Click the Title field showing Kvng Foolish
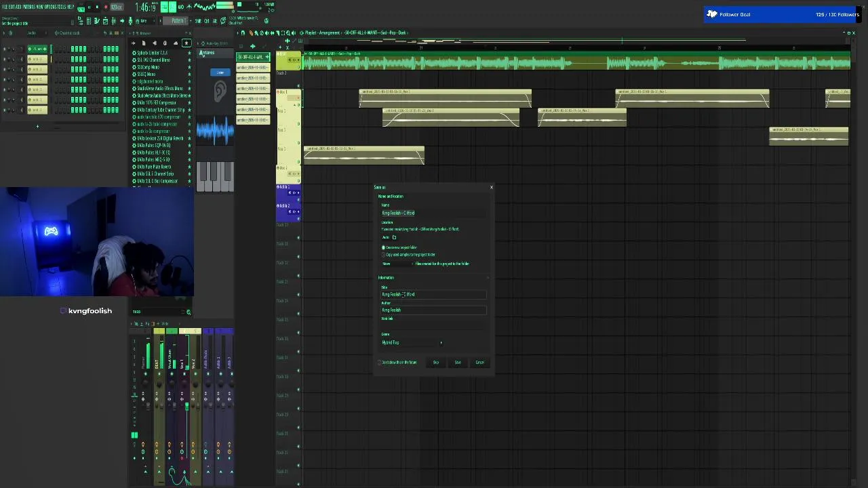868x488 pixels. (x=433, y=294)
